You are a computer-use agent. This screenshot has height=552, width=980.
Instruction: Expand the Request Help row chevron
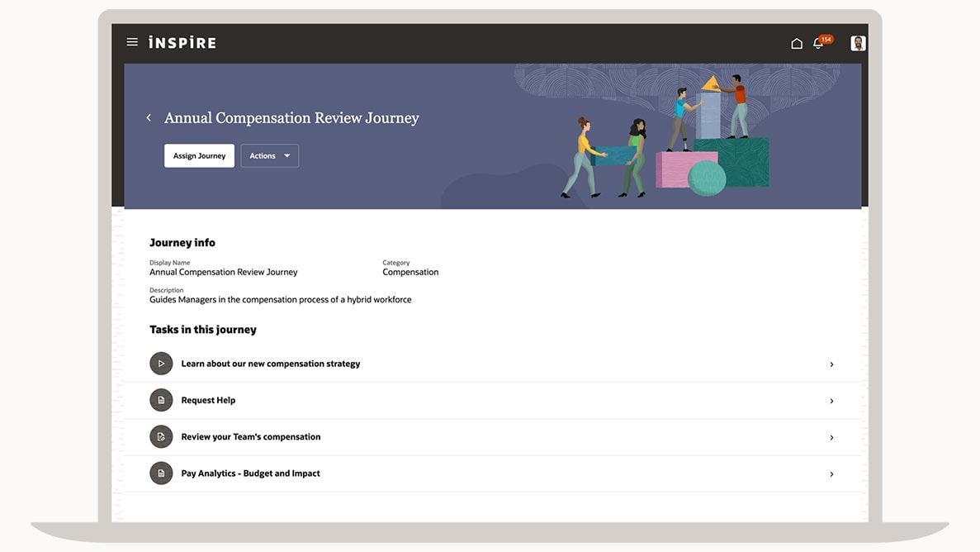point(831,401)
